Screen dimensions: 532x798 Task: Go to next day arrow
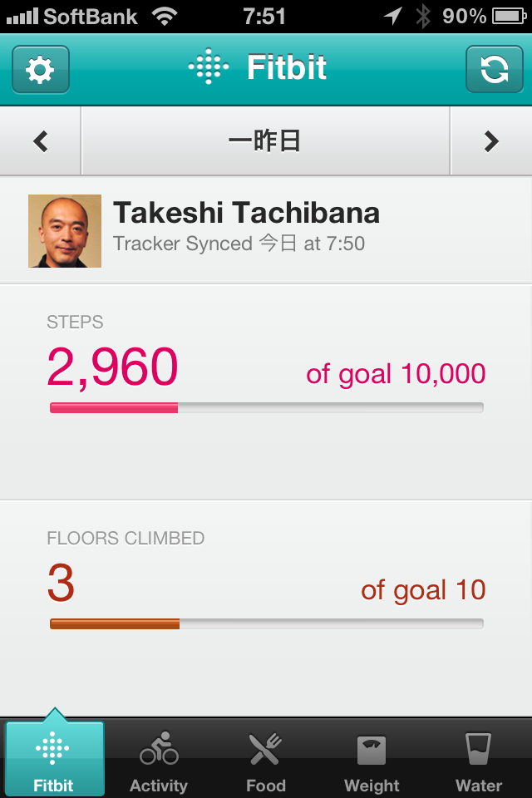tap(491, 142)
